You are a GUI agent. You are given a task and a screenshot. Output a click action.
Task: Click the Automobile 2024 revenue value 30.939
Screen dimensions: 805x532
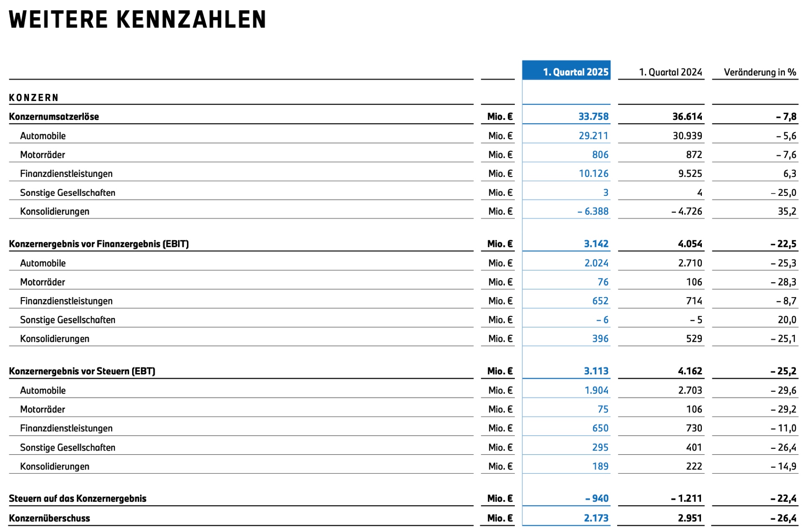(687, 136)
